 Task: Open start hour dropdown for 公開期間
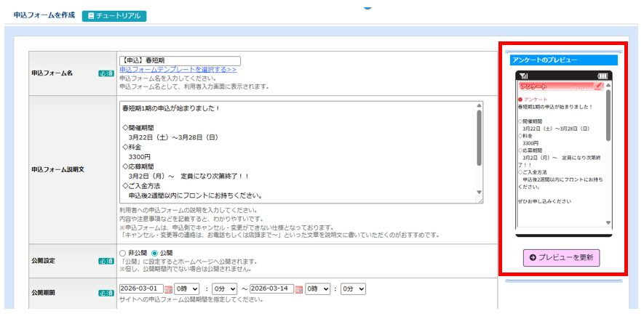click(186, 288)
